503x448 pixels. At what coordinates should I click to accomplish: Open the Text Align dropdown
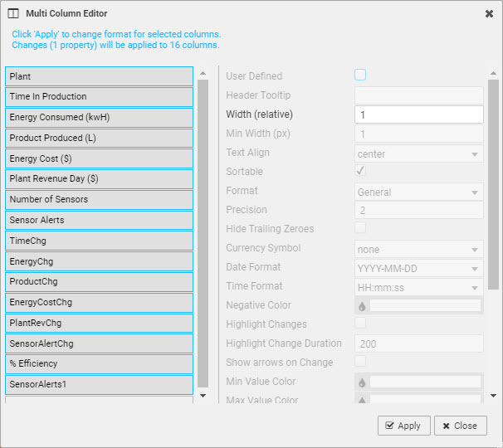point(418,153)
